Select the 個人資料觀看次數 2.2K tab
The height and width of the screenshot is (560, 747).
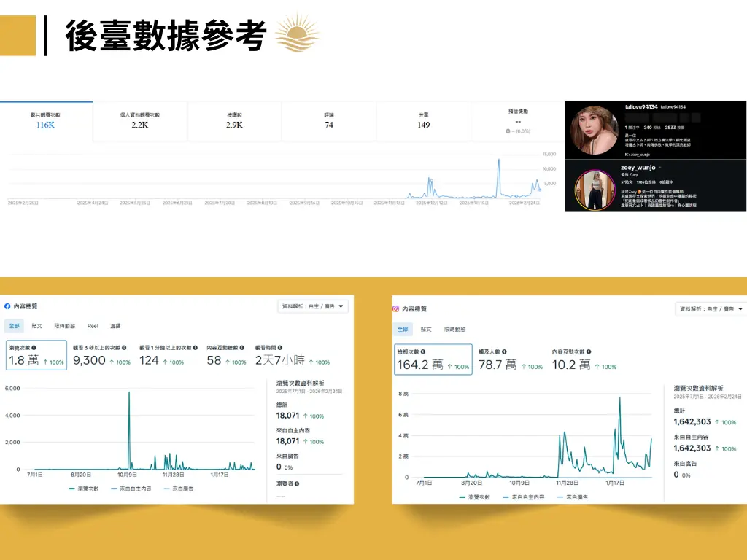coord(140,121)
